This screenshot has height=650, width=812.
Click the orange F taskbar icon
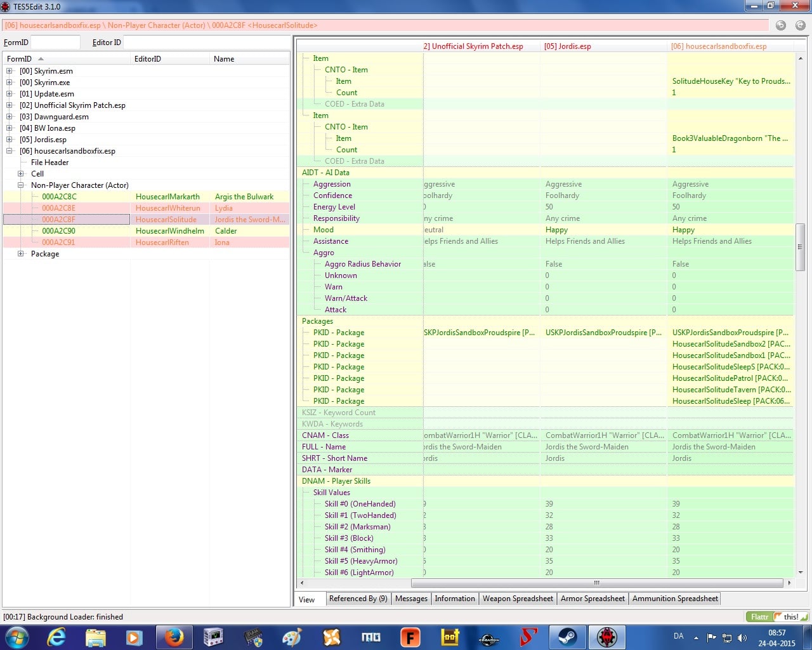point(410,637)
